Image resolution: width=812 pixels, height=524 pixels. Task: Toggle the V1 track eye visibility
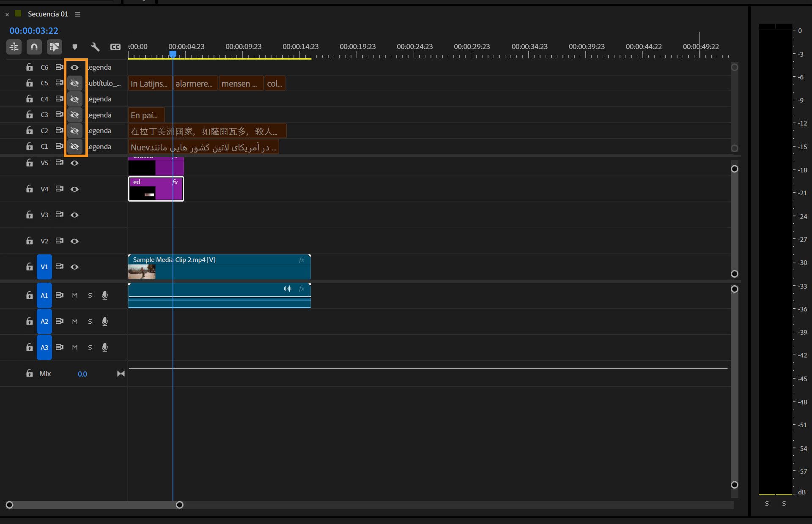pos(75,267)
